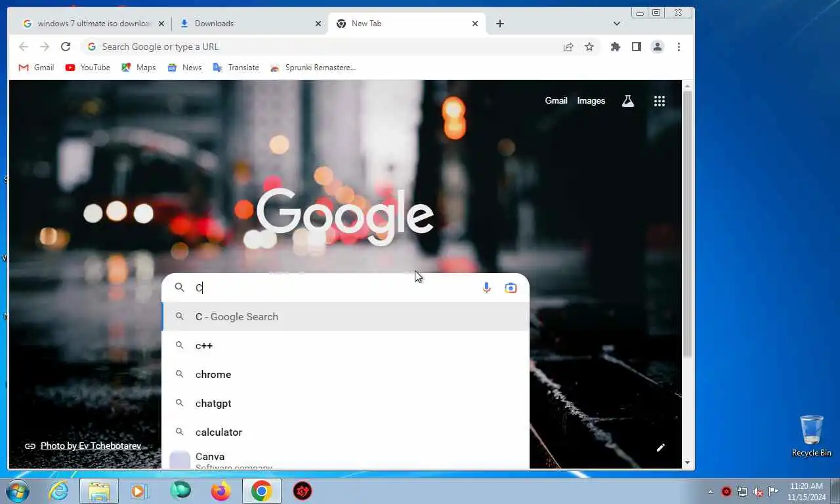Pick the 'chatgpt' suggestion
This screenshot has height=504, width=840.
pyautogui.click(x=345, y=404)
